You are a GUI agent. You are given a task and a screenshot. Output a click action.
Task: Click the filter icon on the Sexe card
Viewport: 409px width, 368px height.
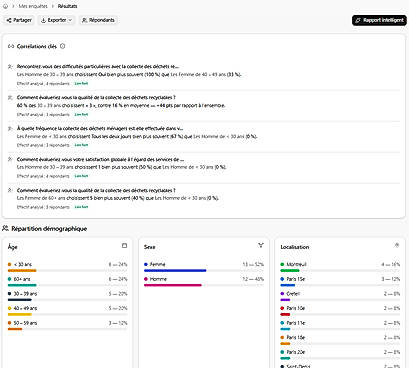[x=261, y=246]
